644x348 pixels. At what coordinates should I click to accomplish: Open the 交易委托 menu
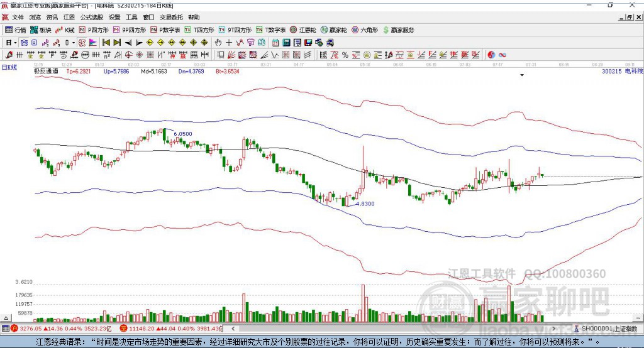(171, 17)
